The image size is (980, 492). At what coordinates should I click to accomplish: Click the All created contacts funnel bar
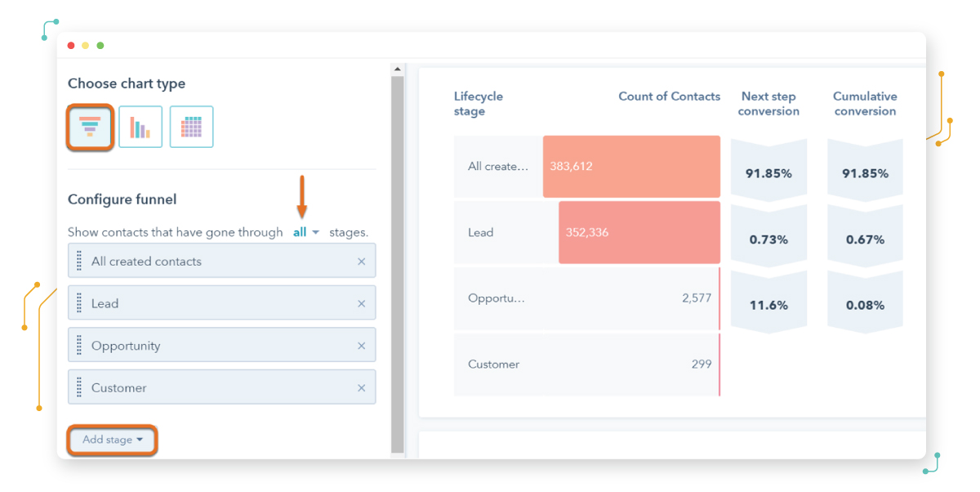click(x=630, y=167)
